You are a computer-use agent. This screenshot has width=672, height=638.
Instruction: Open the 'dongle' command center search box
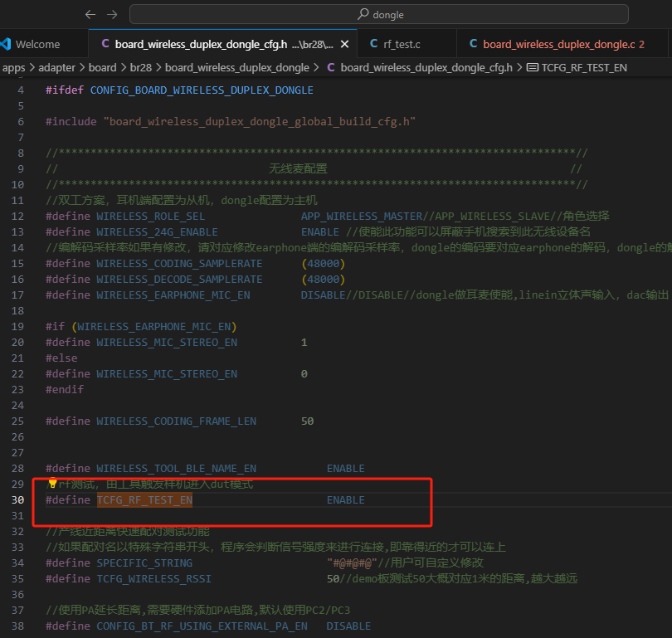coord(379,15)
